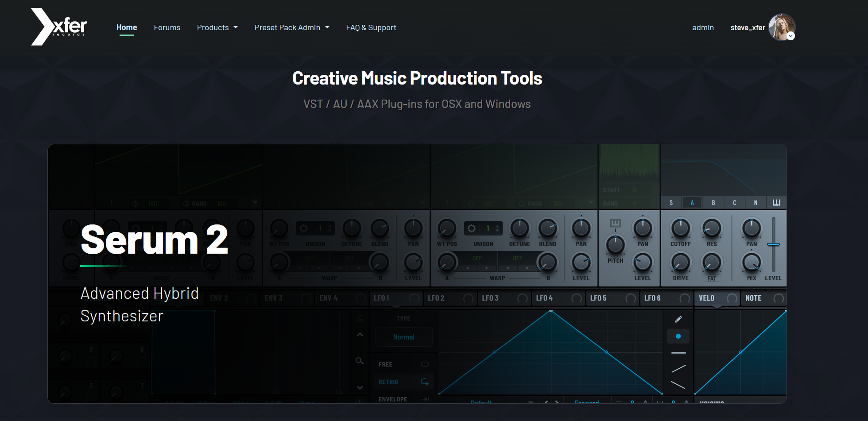Click the filter MIX knob
Image resolution: width=868 pixels, height=421 pixels.
[x=752, y=263]
